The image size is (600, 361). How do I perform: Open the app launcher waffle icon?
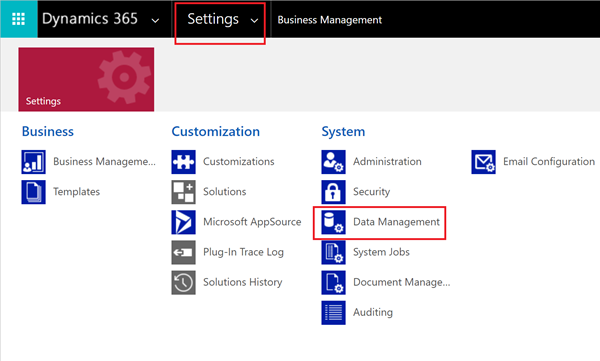[18, 19]
